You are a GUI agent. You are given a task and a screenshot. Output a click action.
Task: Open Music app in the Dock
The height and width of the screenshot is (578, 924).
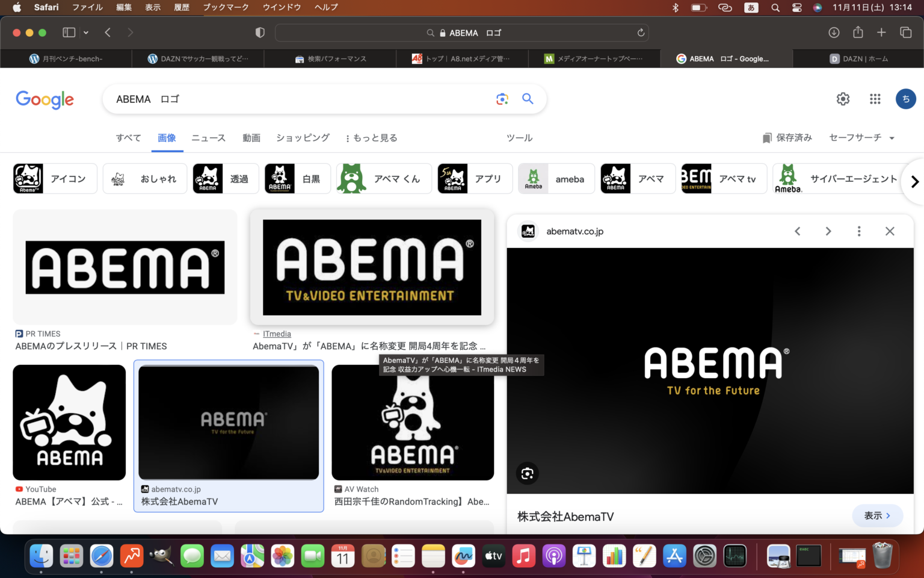pyautogui.click(x=524, y=556)
